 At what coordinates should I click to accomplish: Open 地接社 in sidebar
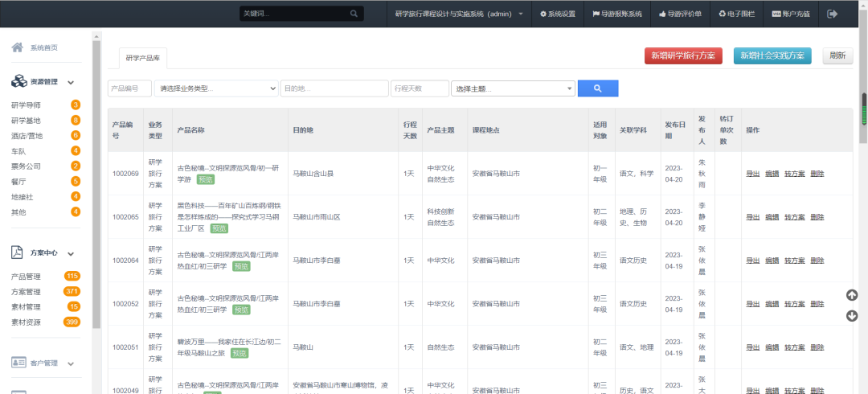[23, 196]
